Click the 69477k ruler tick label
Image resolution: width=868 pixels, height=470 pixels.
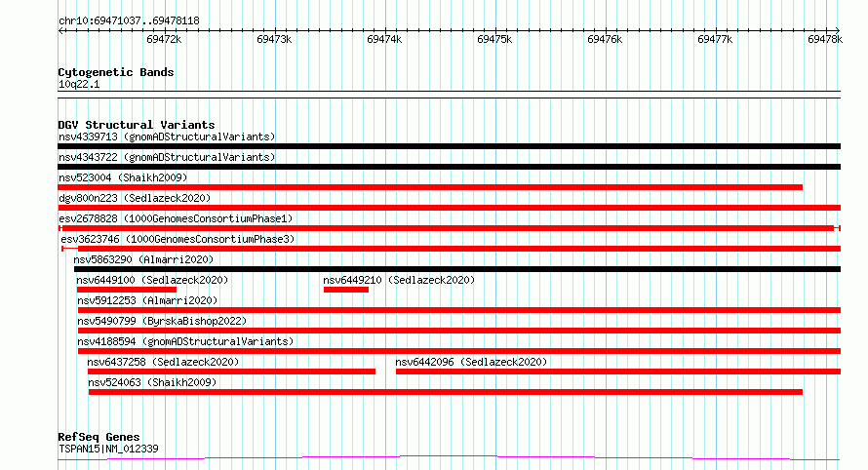(715, 39)
